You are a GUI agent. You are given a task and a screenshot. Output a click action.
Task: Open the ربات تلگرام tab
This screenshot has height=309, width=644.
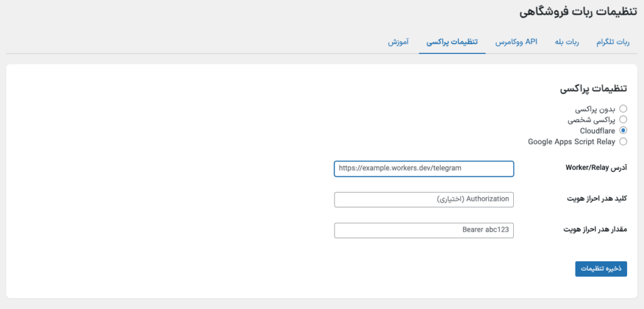(613, 42)
